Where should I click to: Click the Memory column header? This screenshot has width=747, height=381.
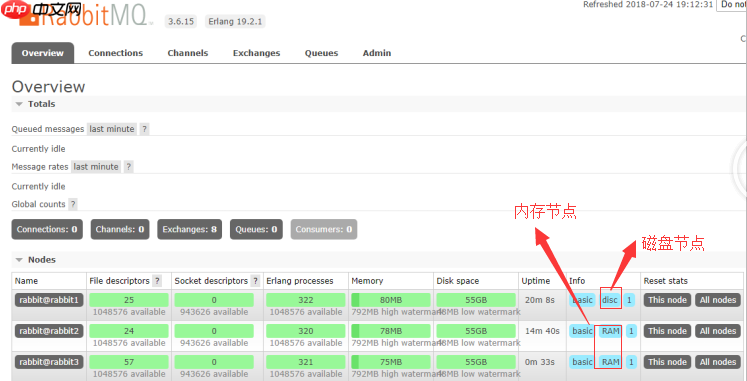pos(367,281)
